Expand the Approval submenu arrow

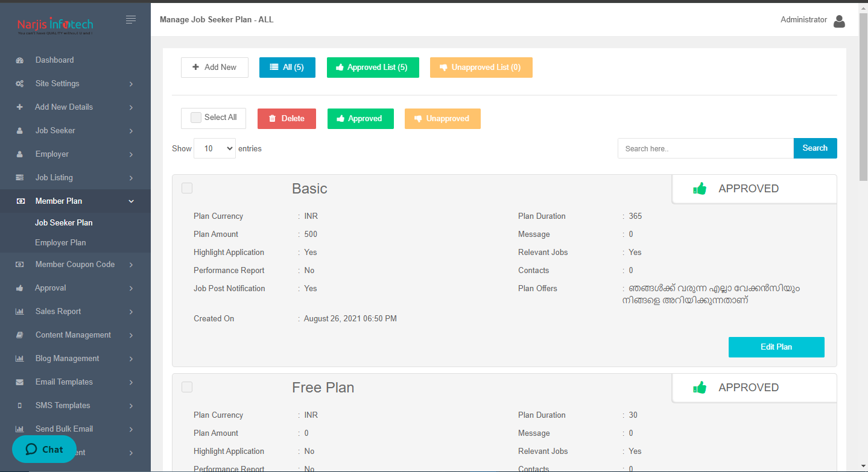[x=131, y=288]
